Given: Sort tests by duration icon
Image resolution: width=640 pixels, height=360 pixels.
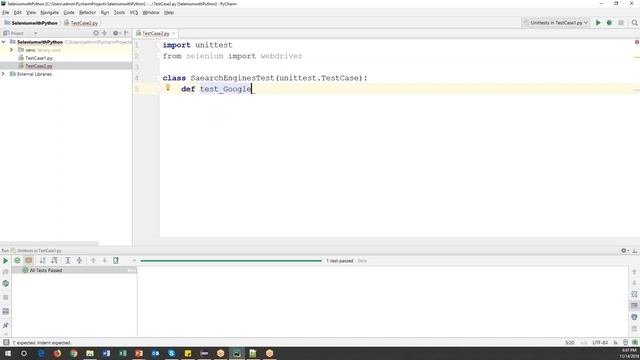Looking at the screenshot, I should [x=54, y=260].
